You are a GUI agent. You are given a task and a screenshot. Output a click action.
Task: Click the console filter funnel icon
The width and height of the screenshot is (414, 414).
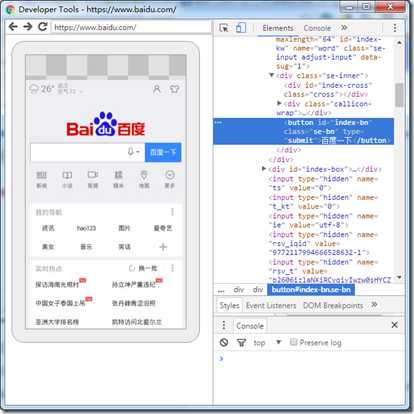(241, 342)
